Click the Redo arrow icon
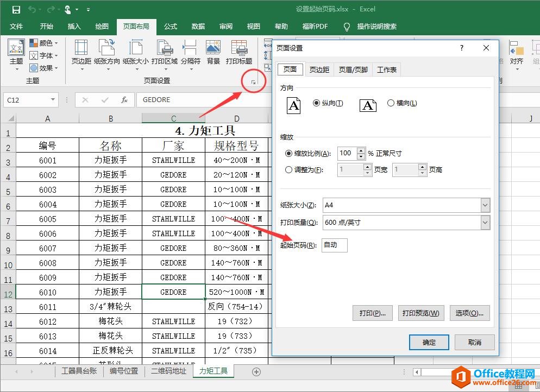540x392 pixels. 51,10
